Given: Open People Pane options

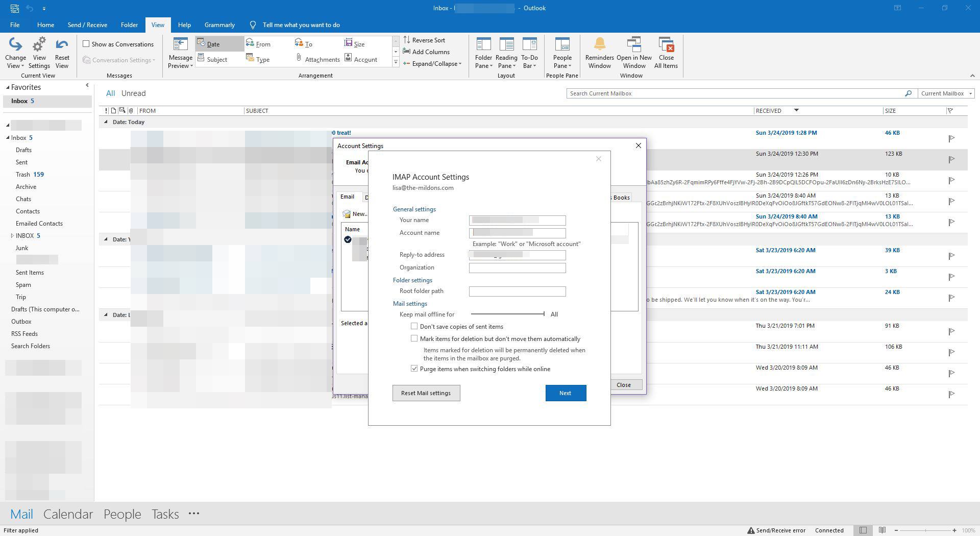Looking at the screenshot, I should tap(562, 53).
